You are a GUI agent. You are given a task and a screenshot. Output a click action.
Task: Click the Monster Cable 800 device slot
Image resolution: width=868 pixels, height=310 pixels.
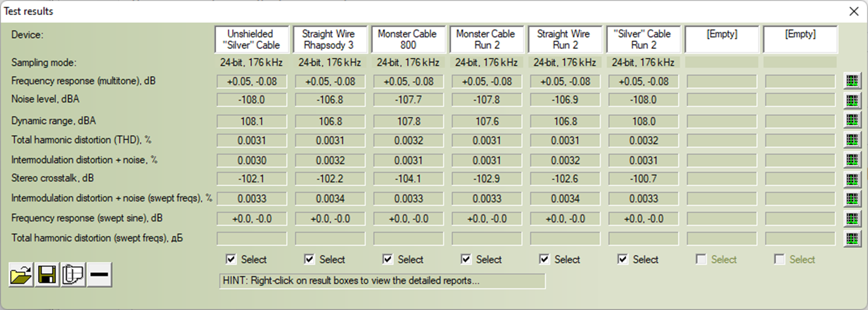point(408,40)
